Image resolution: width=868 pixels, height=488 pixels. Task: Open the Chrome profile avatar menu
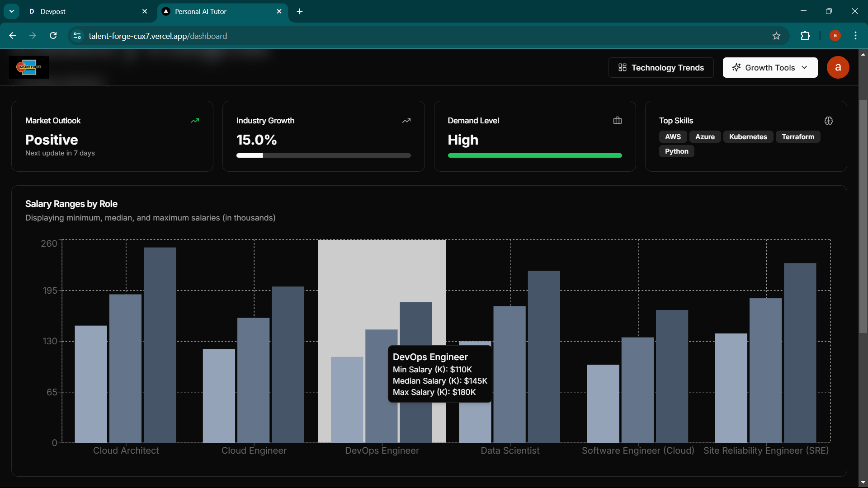(835, 36)
